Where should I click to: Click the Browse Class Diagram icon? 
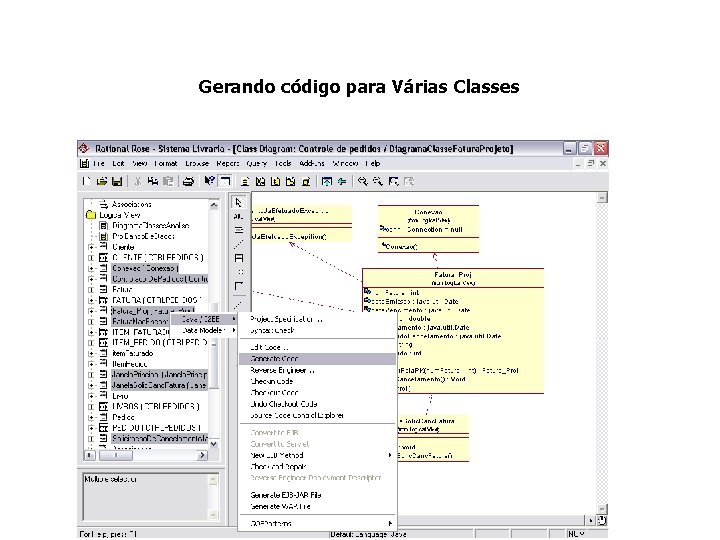pos(245,182)
